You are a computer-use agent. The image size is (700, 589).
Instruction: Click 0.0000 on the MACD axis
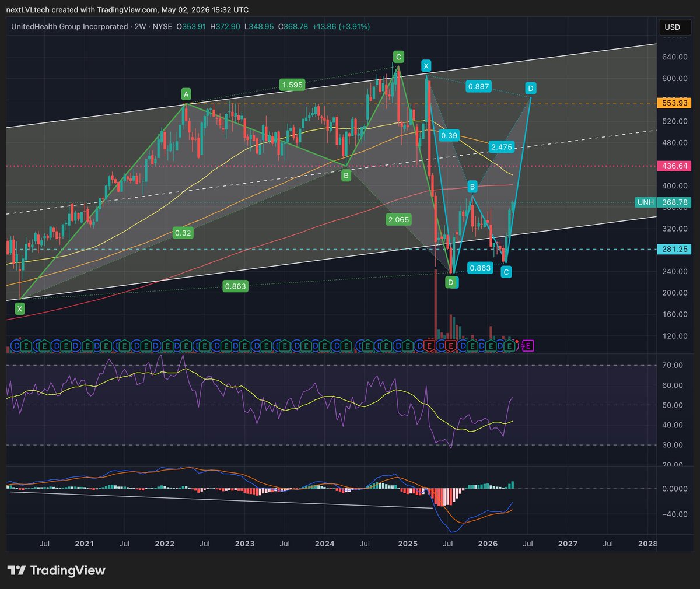point(675,489)
